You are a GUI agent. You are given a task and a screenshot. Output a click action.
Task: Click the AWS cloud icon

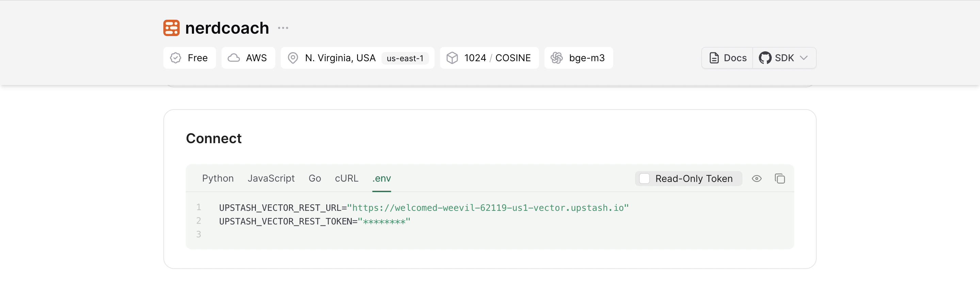click(x=233, y=58)
